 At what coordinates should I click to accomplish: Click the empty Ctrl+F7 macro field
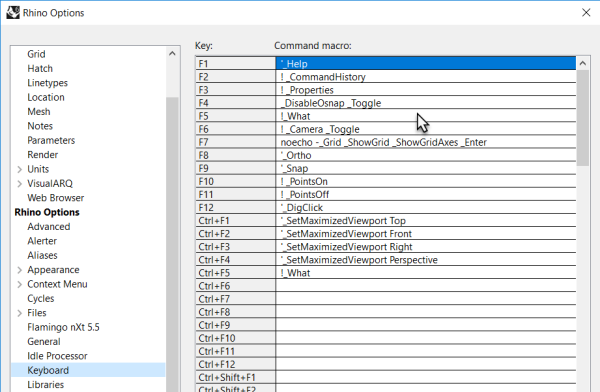426,299
